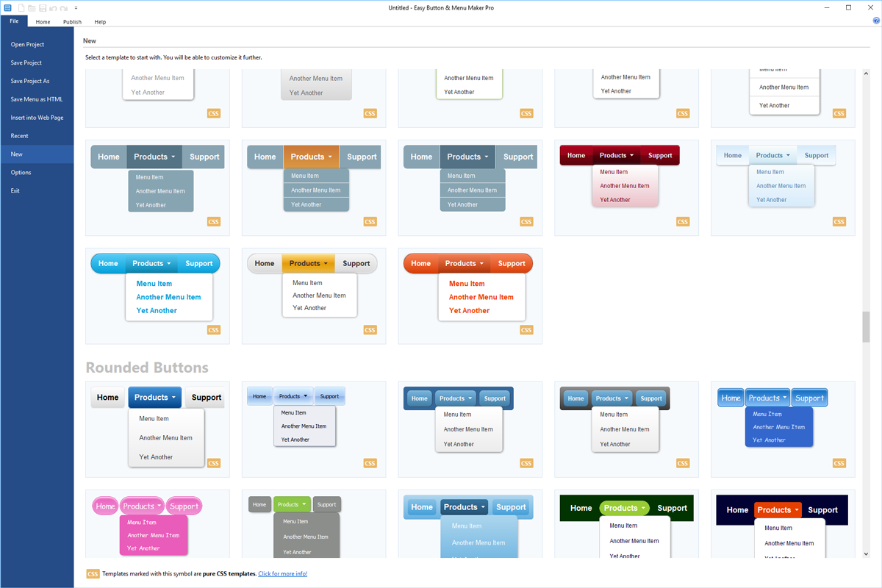Click the application menu icon in title bar
Screen dimensions: 882x588
tap(8, 8)
